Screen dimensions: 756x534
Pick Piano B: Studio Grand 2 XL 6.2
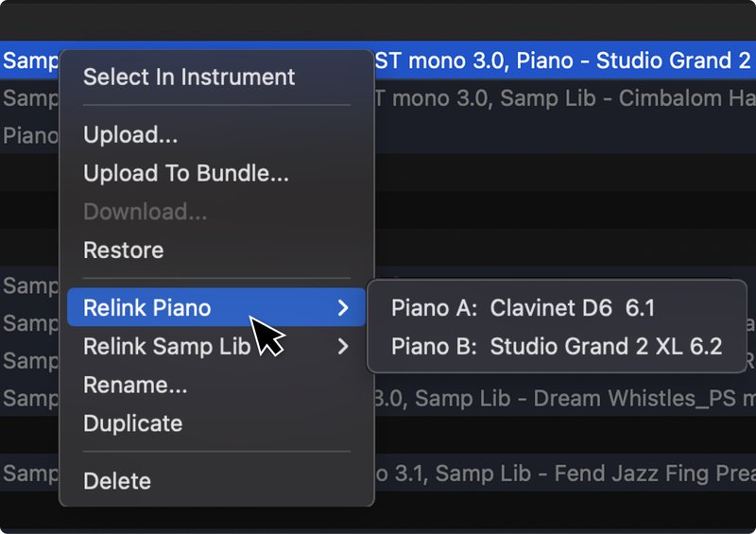tap(557, 346)
